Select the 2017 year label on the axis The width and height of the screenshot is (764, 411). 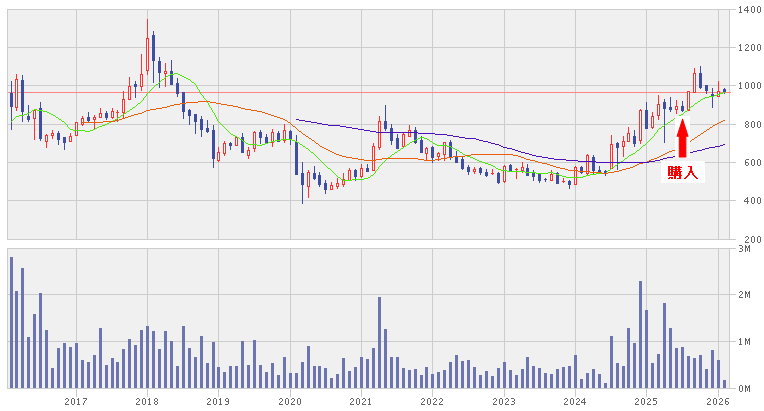pos(76,401)
